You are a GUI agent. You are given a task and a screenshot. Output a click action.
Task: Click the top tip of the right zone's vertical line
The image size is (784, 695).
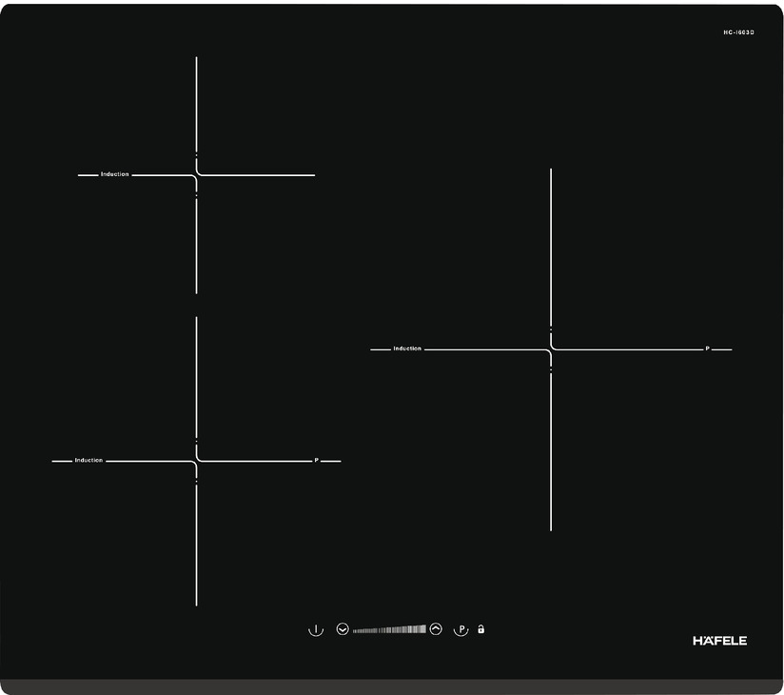551,170
